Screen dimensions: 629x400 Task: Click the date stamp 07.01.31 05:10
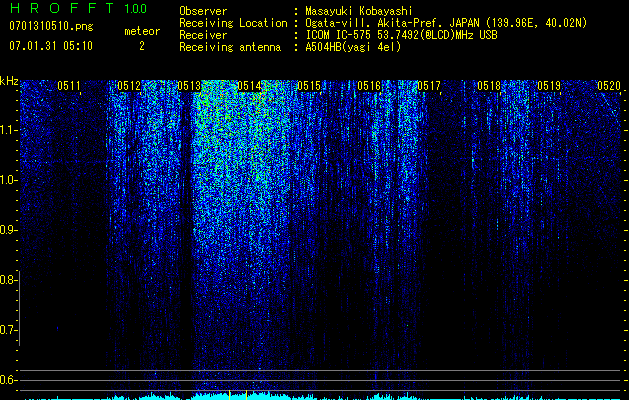(x=51, y=46)
